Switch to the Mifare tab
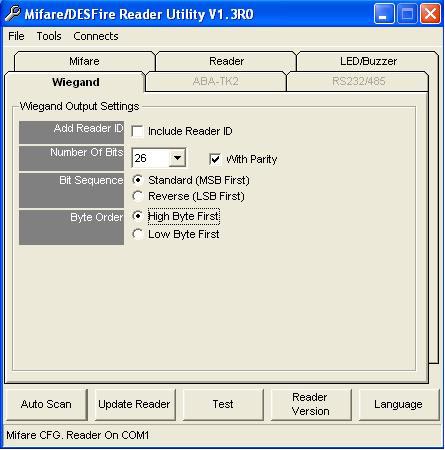 click(x=84, y=61)
